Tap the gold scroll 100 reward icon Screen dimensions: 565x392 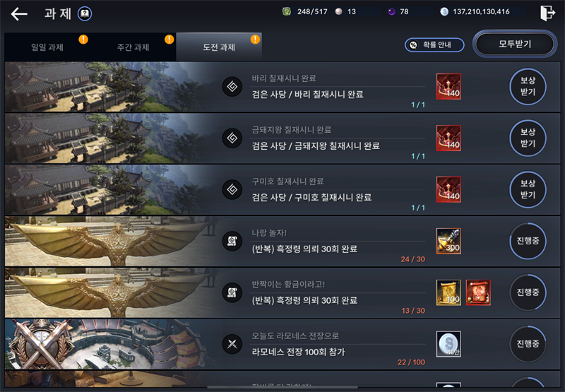[448, 292]
